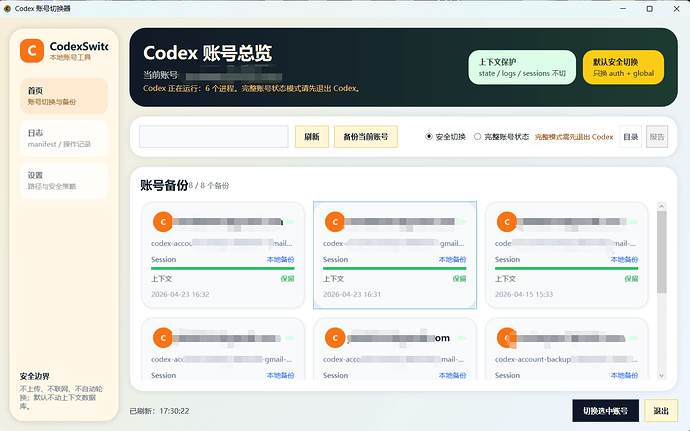Select the 安全切换 radio button
This screenshot has width=690, height=431.
[x=429, y=136]
